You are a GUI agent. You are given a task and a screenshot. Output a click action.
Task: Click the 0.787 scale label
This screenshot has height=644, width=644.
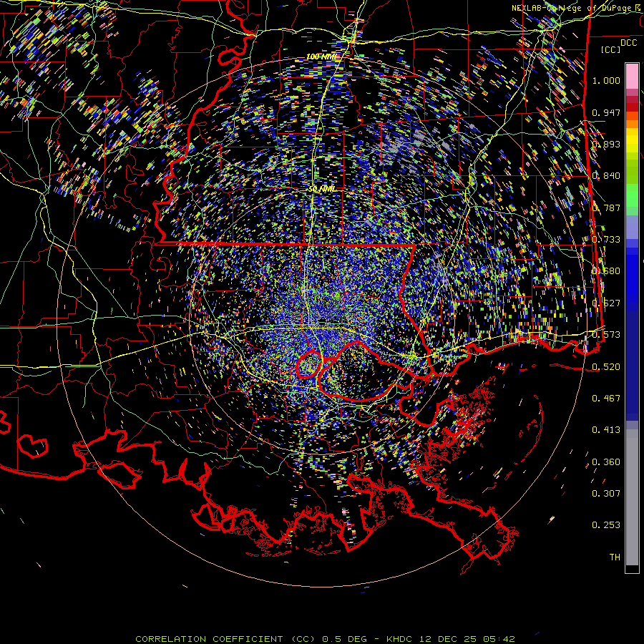606,208
